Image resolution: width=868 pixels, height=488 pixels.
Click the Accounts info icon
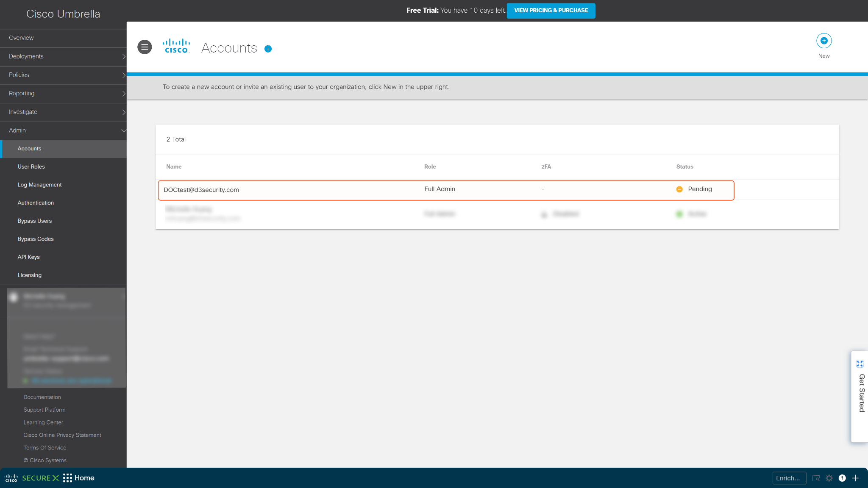(268, 49)
